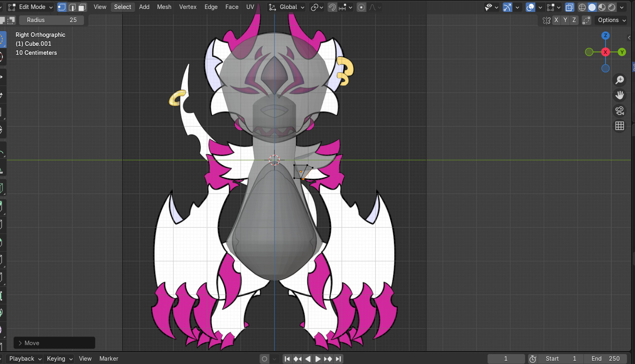Jump to the start frame
This screenshot has height=364, width=635.
287,359
